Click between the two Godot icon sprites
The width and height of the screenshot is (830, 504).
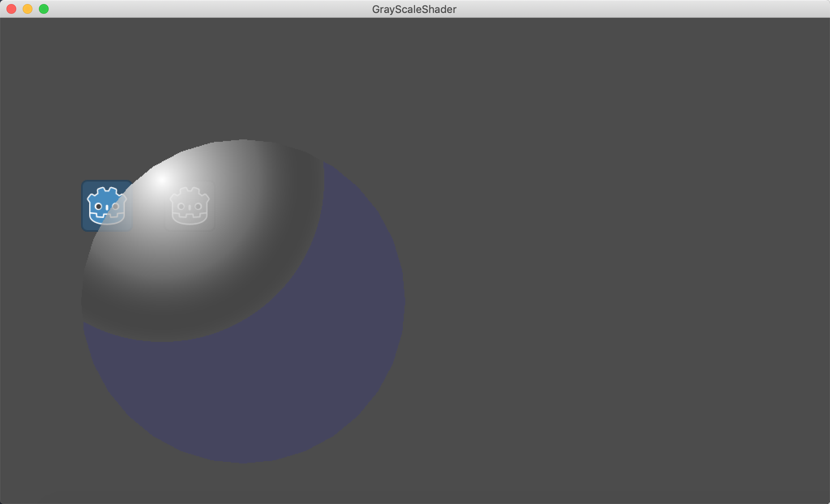(148, 207)
